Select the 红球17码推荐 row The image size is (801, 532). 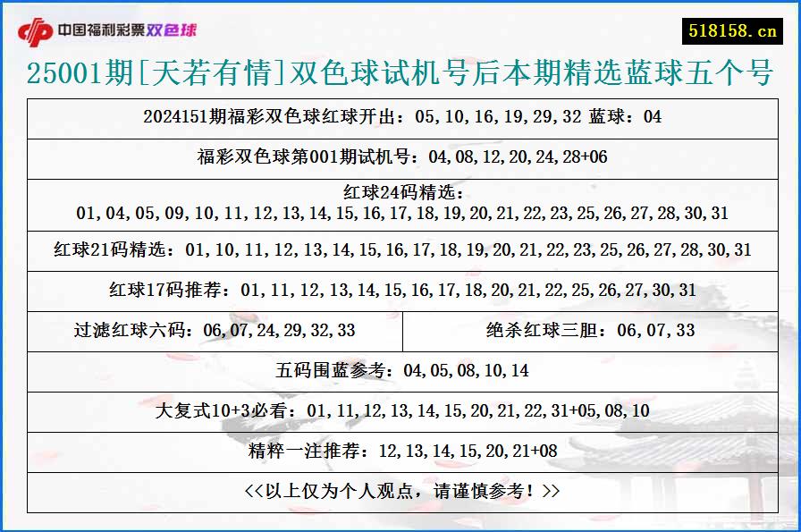400,290
